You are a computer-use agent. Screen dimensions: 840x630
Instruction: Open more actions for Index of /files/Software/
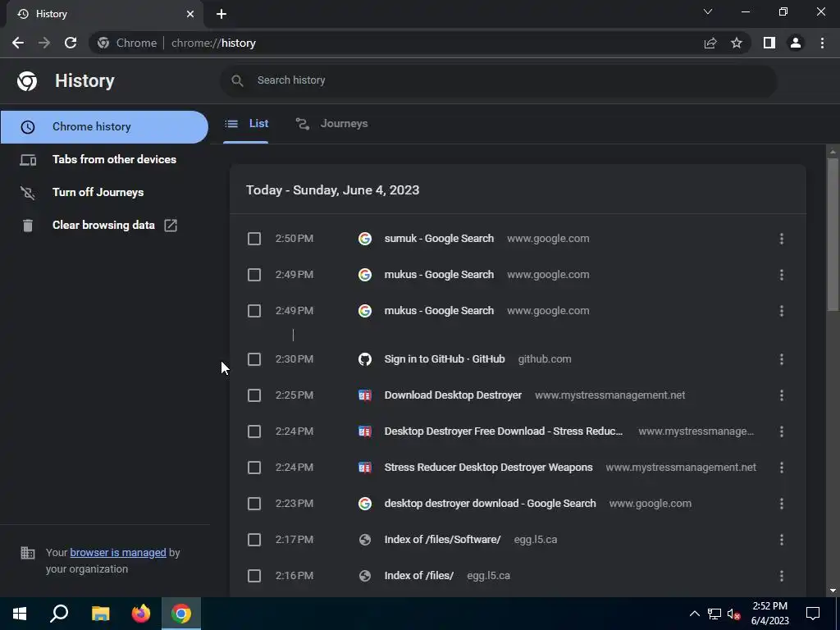point(782,540)
